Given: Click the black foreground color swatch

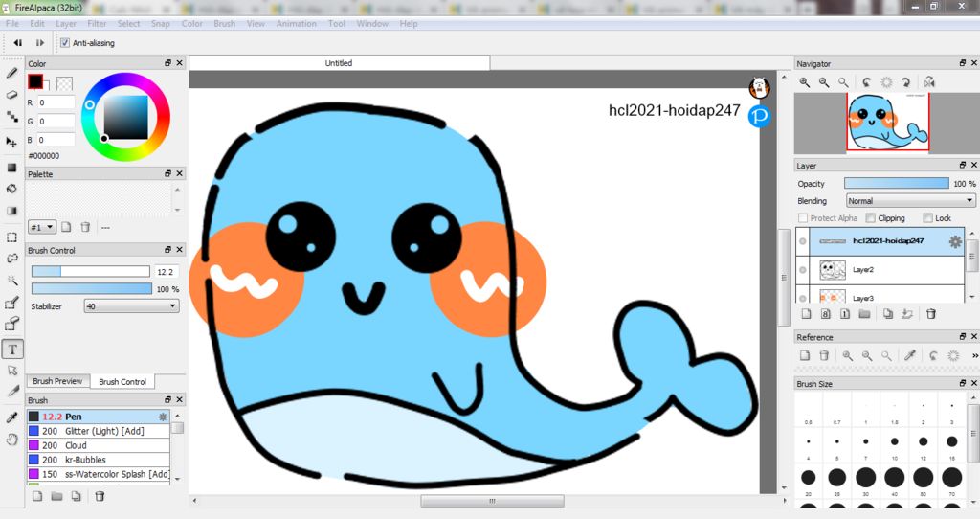Looking at the screenshot, I should 35,81.
